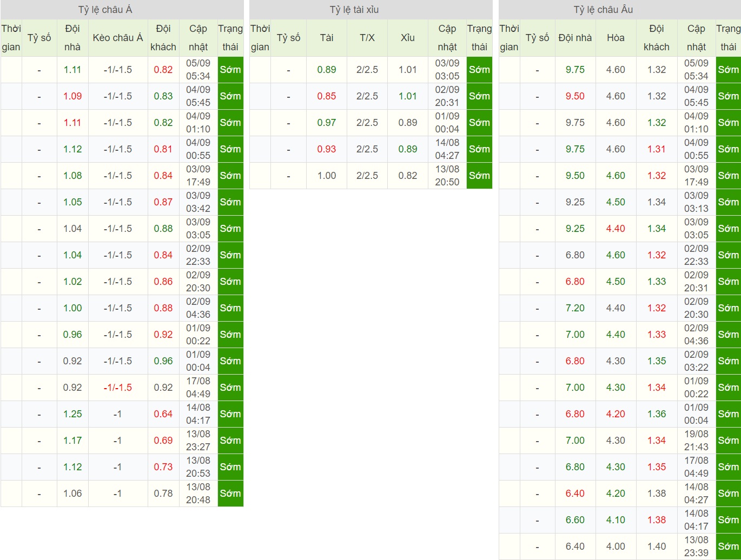741x560 pixels.
Task: Select Tài odds 0.85 in tài xỉu table
Action: pyautogui.click(x=327, y=96)
